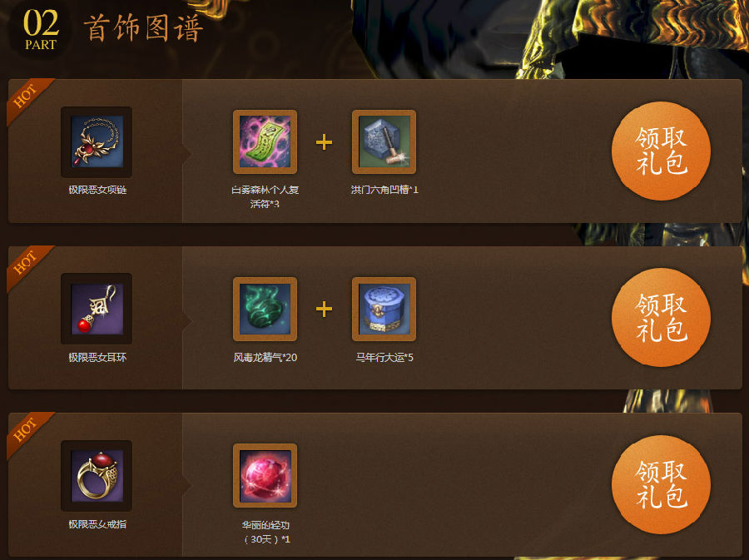
Task: Claim the ring gift pack with 领取礼包
Action: tap(661, 484)
